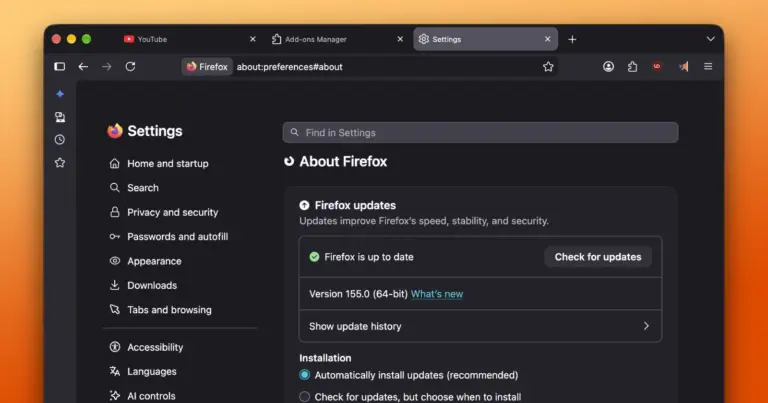Screen dimensions: 768x403
Task: Click the uBlock Origin shield icon
Action: pyautogui.click(x=657, y=67)
